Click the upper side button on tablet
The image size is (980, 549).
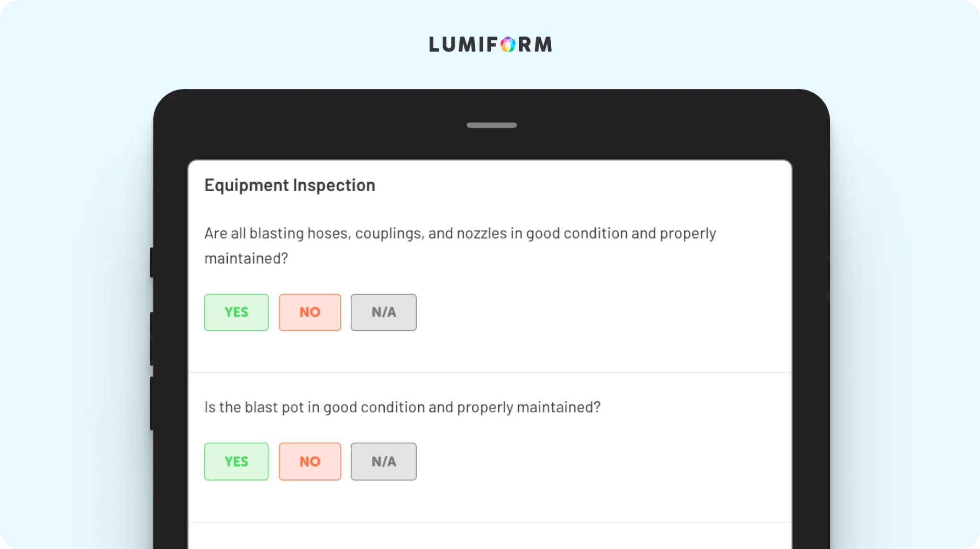(152, 263)
